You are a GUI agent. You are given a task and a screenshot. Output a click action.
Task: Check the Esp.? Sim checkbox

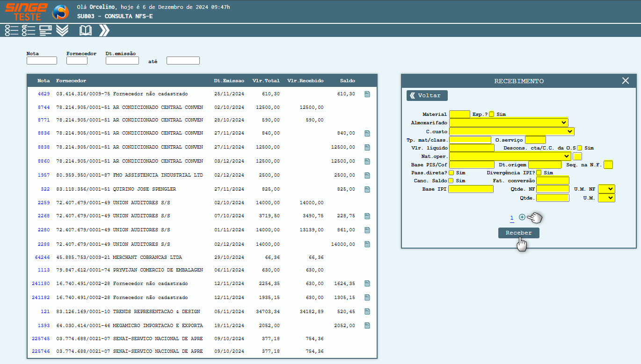(492, 114)
